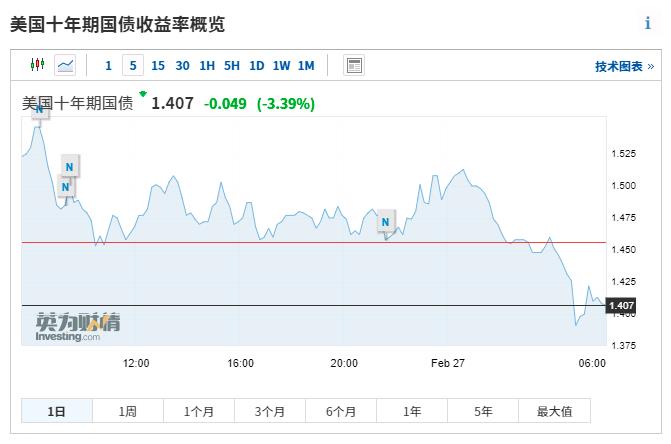Image resolution: width=671 pixels, height=444 pixels.
Task: Open the 技术图表 link
Action: tap(624, 67)
